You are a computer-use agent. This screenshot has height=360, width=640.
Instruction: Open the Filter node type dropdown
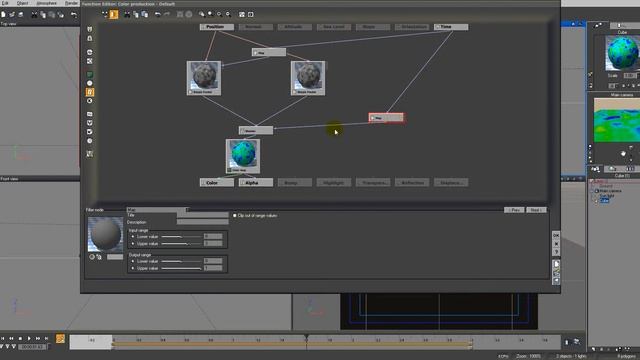[158, 210]
